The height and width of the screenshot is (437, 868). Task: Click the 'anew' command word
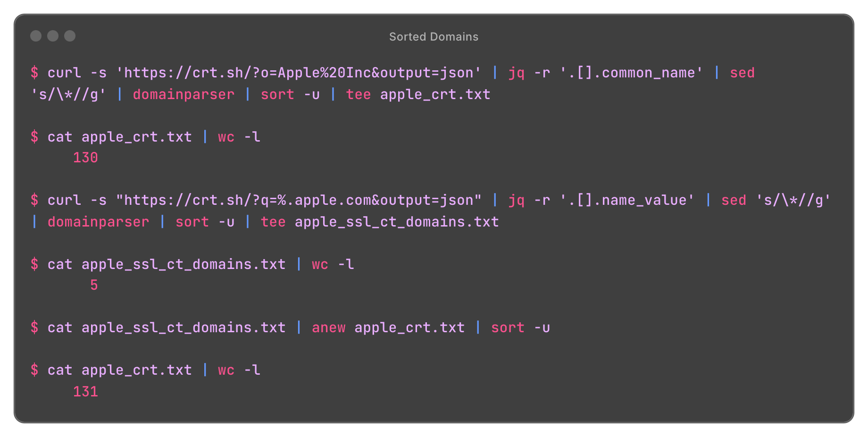pos(328,328)
